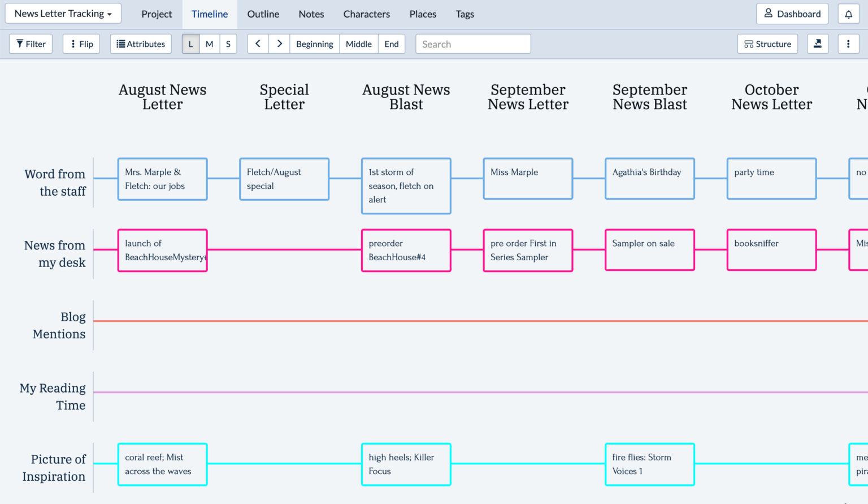Select the Small zoom size
This screenshot has width=868, height=504.
point(228,44)
